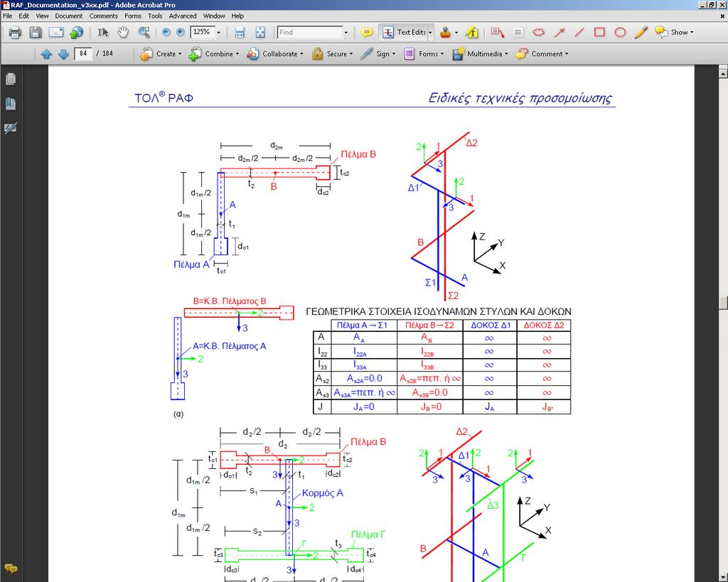728x582 pixels.
Task: Click the Print icon
Action: pyautogui.click(x=15, y=33)
